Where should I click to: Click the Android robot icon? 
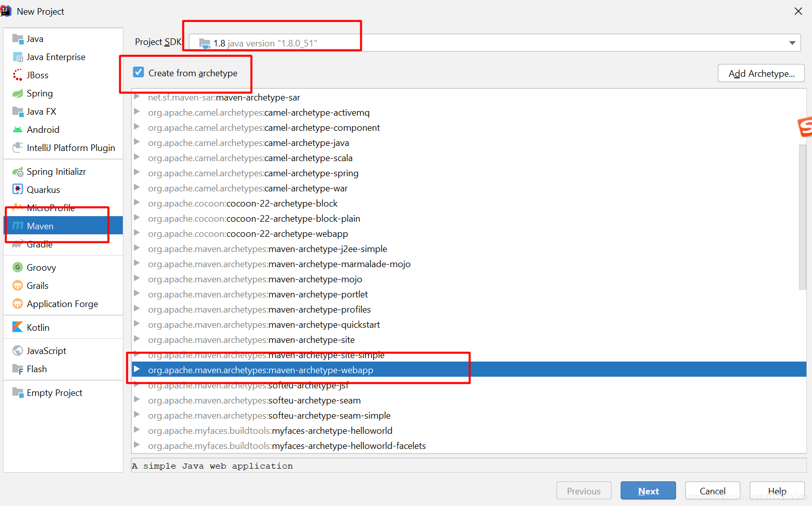[18, 130]
